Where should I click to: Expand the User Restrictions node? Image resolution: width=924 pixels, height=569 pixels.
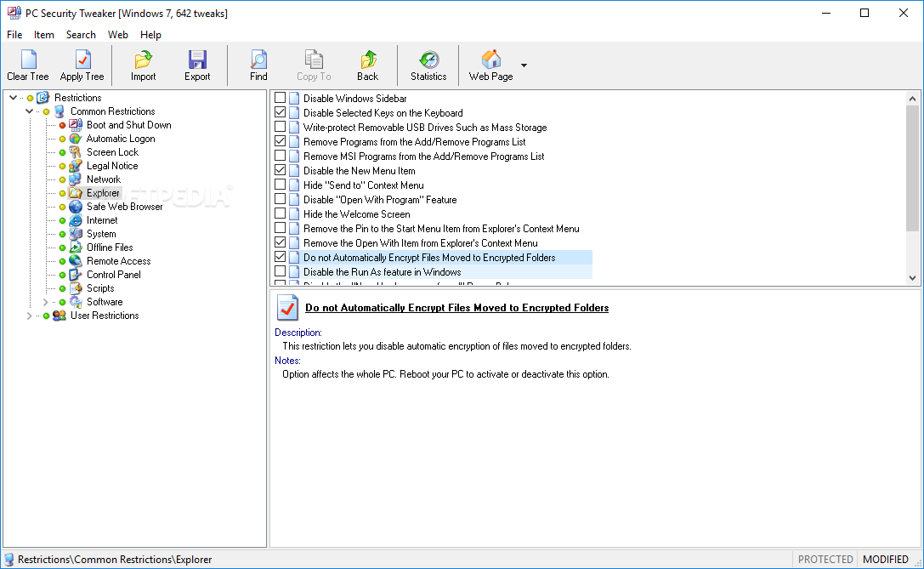[29, 316]
